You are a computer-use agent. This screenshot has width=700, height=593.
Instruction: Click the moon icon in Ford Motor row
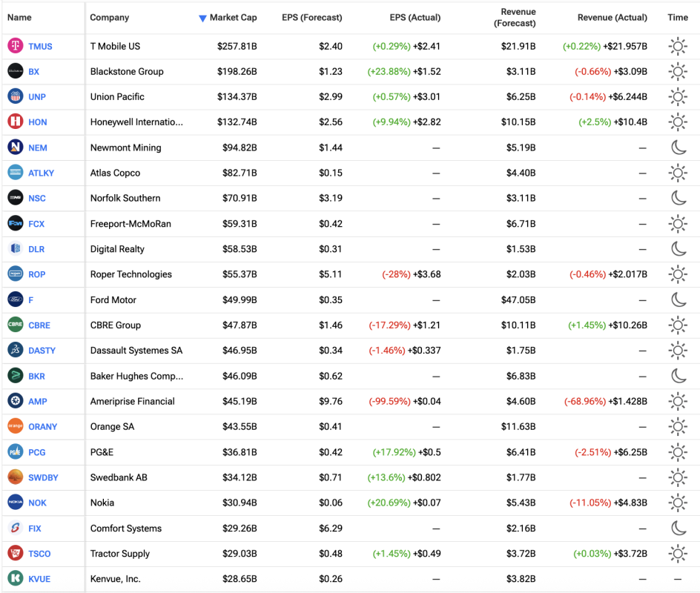[x=678, y=299]
